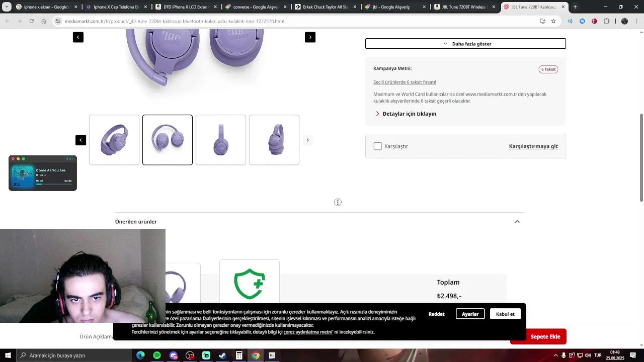View site information icon in address bar
The height and width of the screenshot is (362, 644).
[x=58, y=21]
